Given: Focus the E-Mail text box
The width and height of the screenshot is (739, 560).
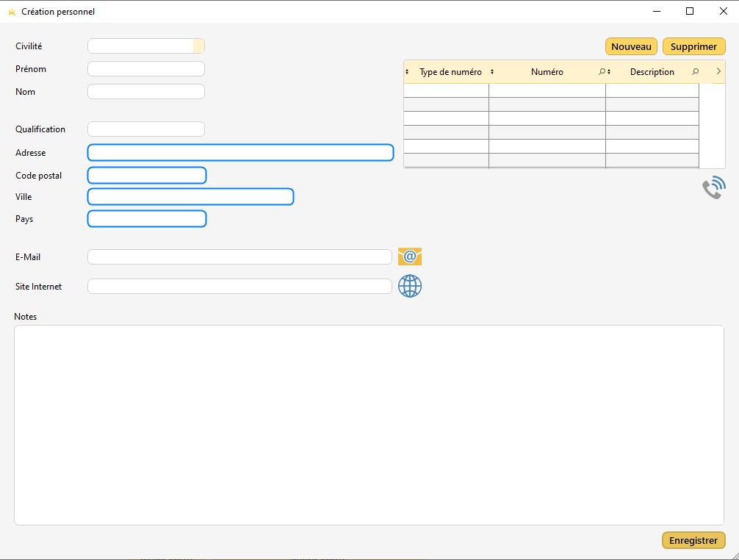Looking at the screenshot, I should (x=239, y=257).
